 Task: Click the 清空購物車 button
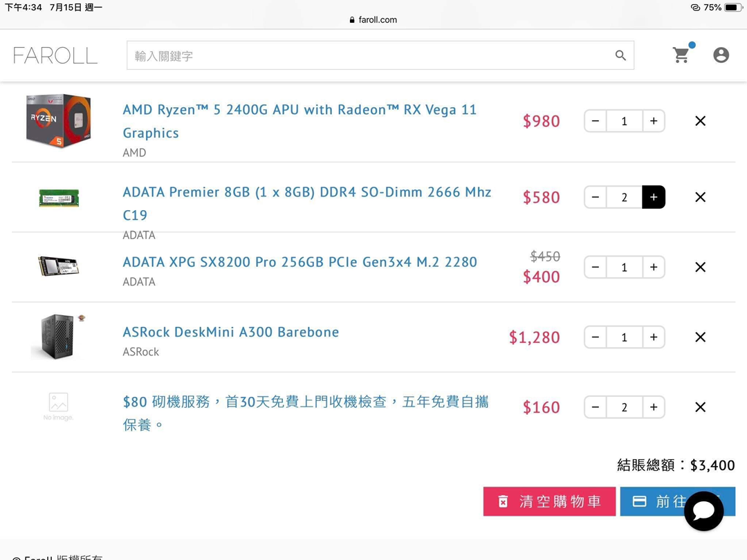[549, 501]
